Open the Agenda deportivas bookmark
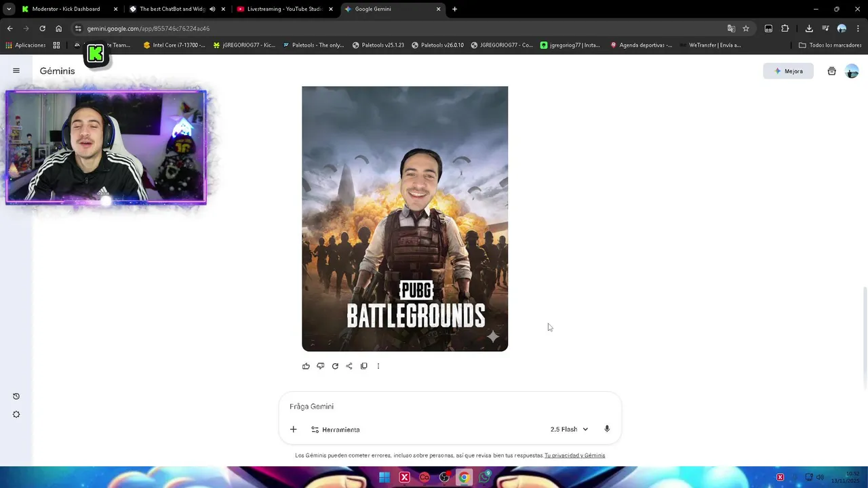 [641, 45]
